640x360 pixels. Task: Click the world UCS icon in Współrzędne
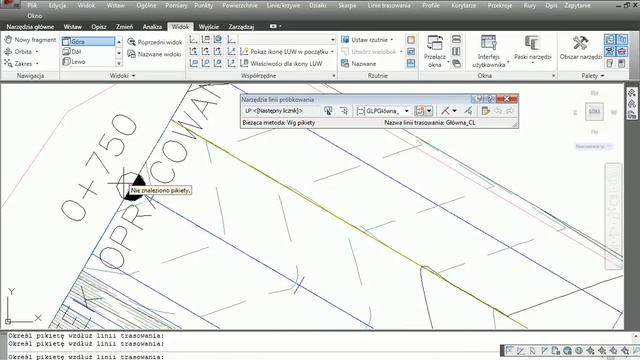click(218, 39)
